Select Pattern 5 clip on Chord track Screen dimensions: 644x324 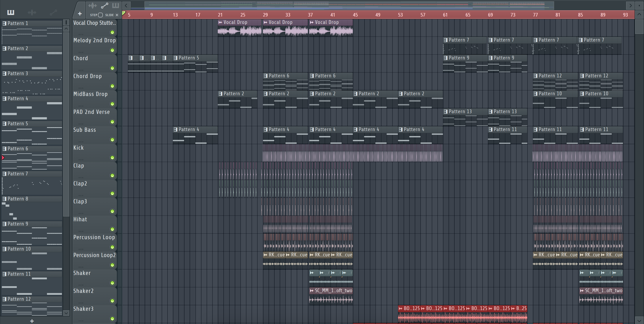[195, 64]
